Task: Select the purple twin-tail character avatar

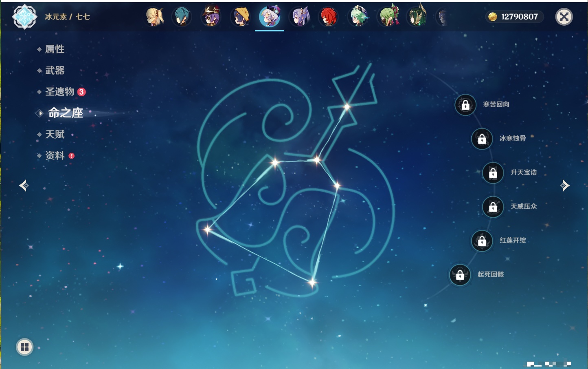Action: (x=300, y=17)
